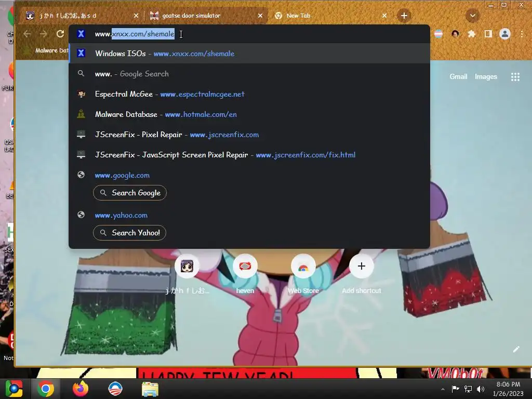Click inside the address bar field
The width and height of the screenshot is (532, 399).
pyautogui.click(x=249, y=34)
